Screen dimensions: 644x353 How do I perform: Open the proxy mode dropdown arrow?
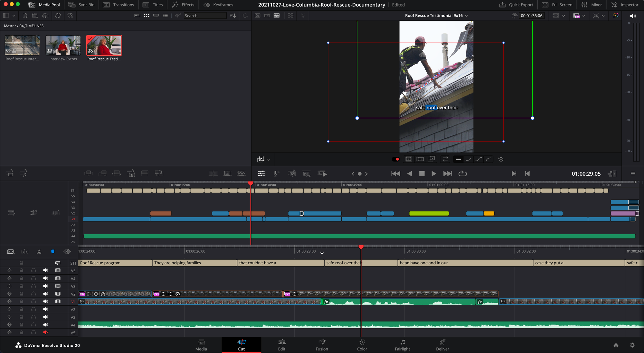click(x=584, y=15)
